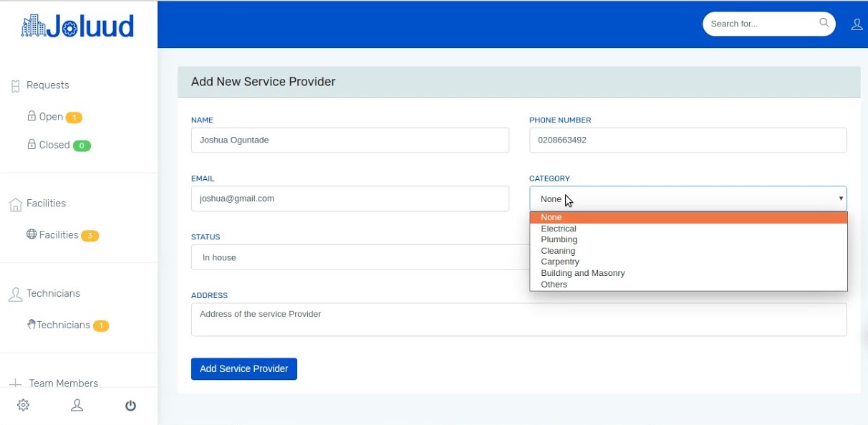This screenshot has height=425, width=868.
Task: Select Electrical from the category list
Action: click(559, 229)
